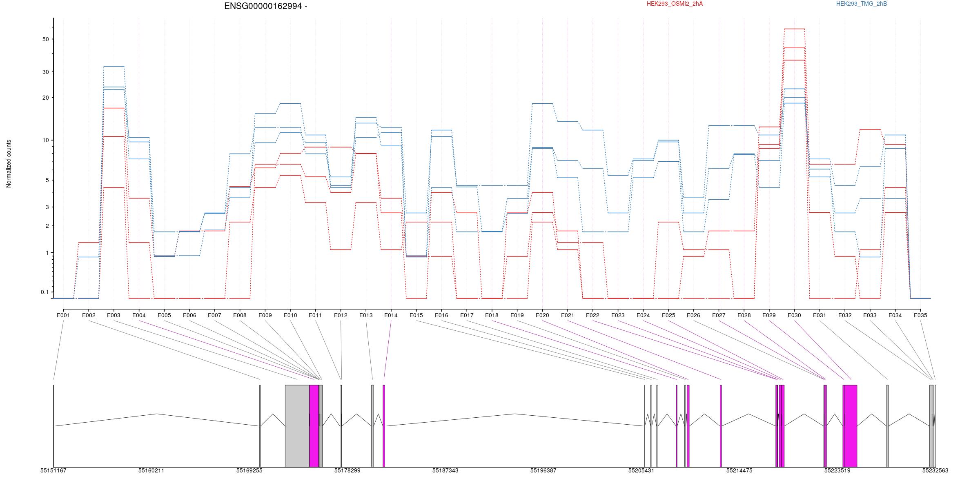
Task: Click genomic coordinate 55178299
Action: click(347, 471)
